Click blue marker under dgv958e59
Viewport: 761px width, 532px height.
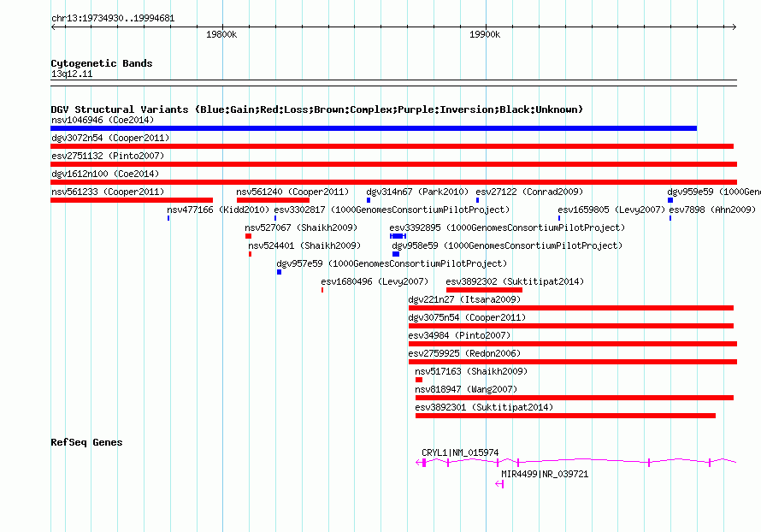point(396,254)
